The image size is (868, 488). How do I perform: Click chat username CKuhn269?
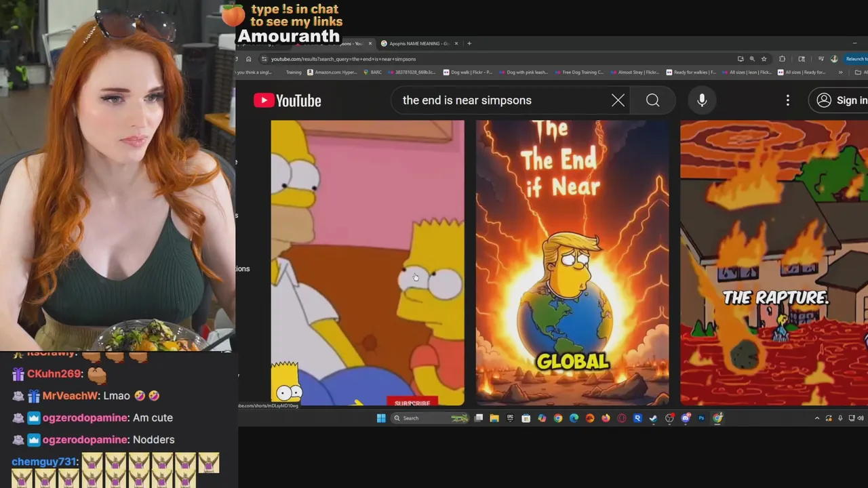54,373
